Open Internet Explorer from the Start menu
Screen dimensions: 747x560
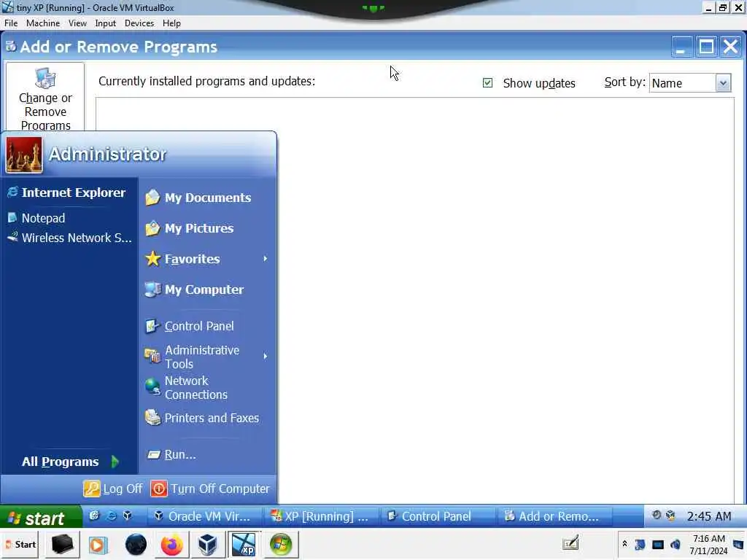pos(66,192)
